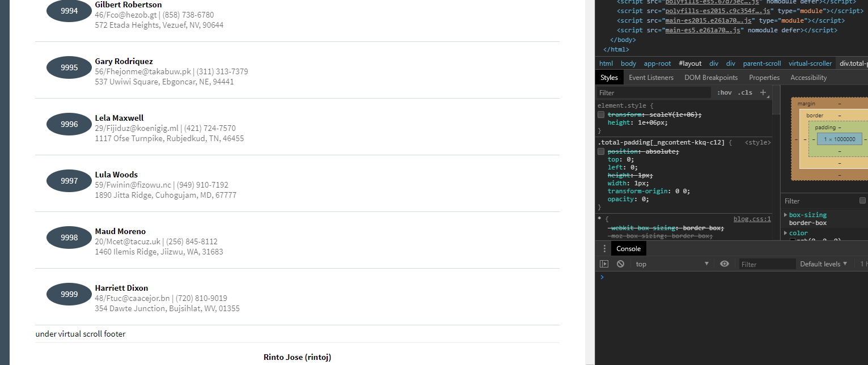This screenshot has width=868, height=365.
Task: Open the top JavaScript context dropdown
Action: (x=671, y=264)
